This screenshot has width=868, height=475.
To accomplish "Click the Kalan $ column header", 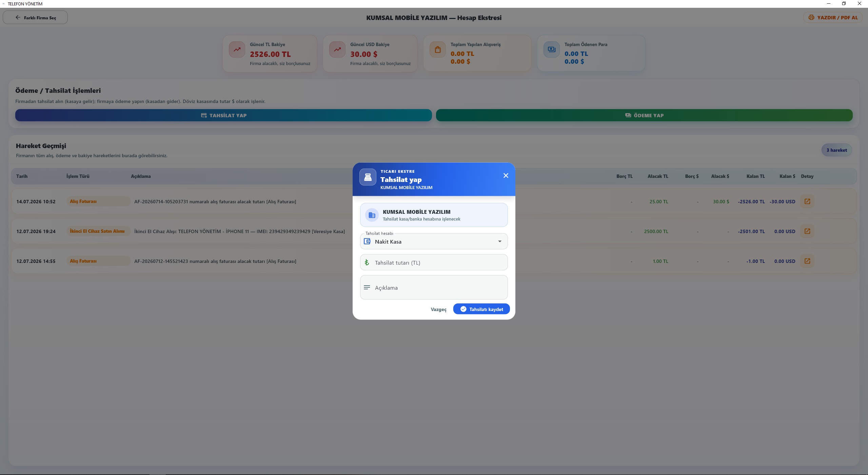I will click(x=787, y=176).
